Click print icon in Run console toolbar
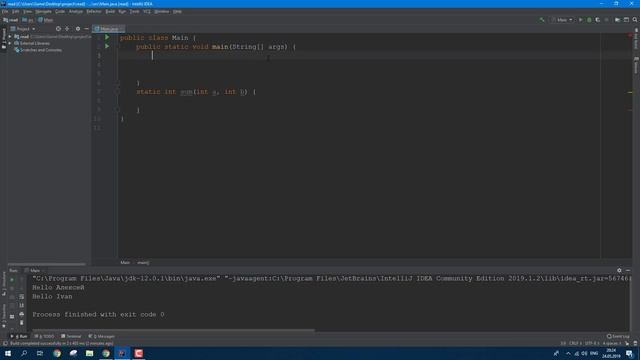This screenshot has width=640, height=360. (x=22, y=314)
